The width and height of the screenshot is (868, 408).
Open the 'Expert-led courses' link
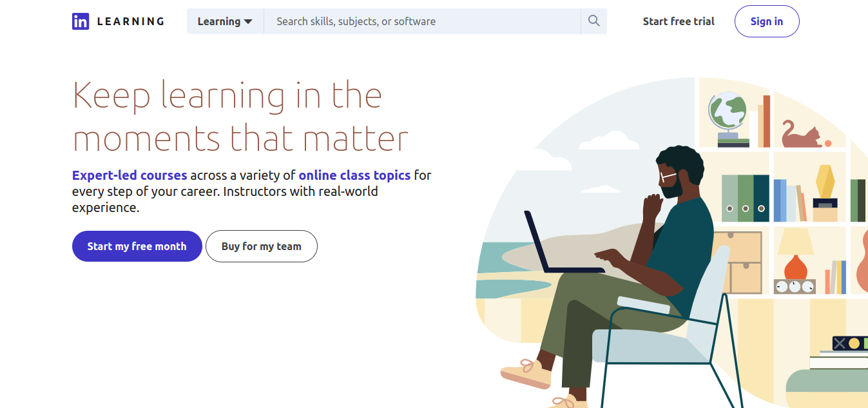(x=130, y=175)
